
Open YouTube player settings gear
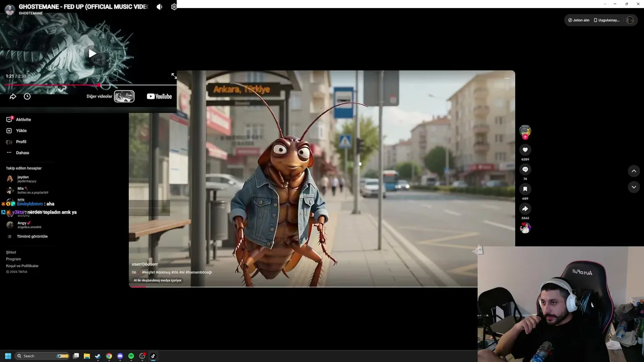click(174, 7)
